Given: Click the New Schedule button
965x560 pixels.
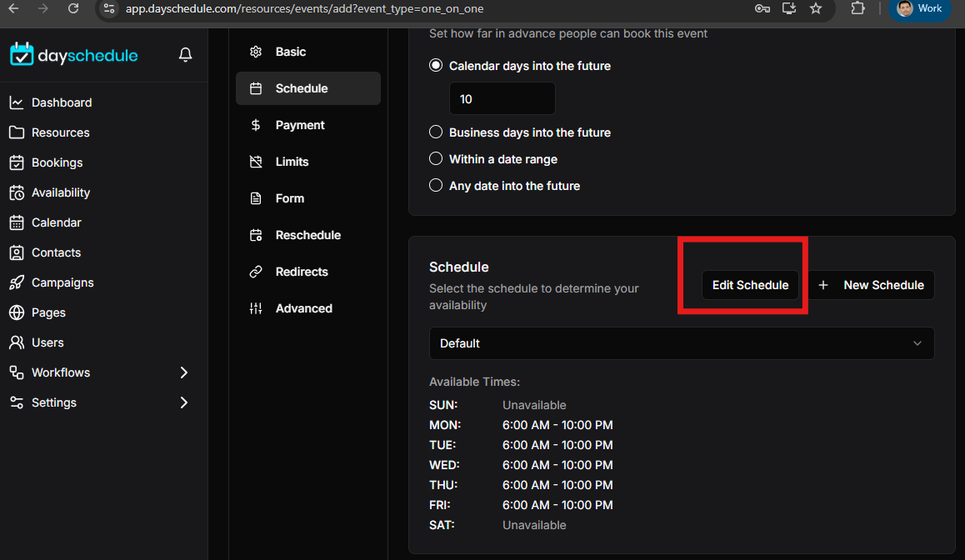Looking at the screenshot, I should click(872, 285).
